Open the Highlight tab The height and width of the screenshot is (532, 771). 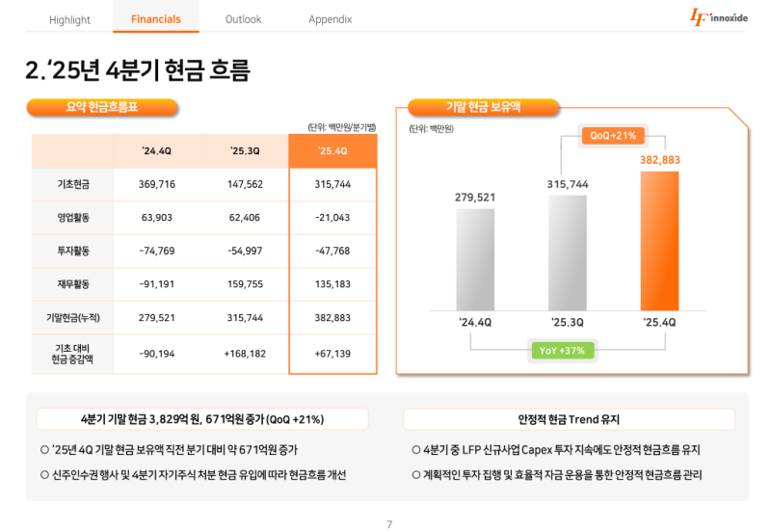69,19
